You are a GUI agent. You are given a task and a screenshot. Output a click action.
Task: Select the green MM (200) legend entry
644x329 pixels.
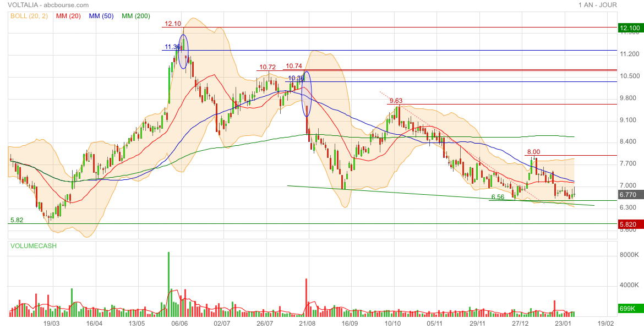(136, 16)
